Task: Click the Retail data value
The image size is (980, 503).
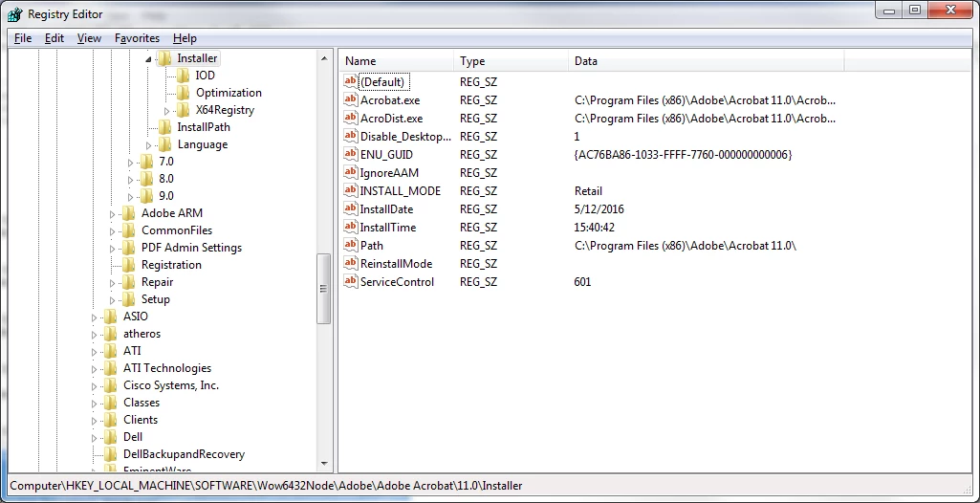Action: 588,191
